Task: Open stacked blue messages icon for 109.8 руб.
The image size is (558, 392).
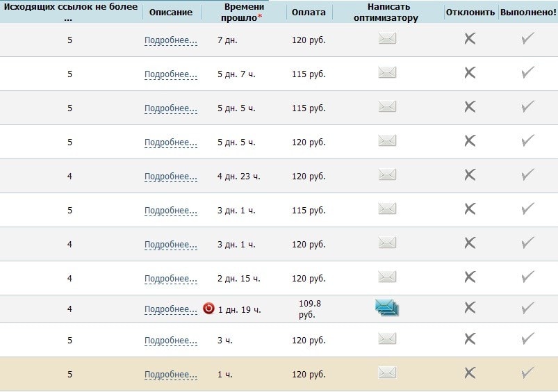Action: point(387,307)
